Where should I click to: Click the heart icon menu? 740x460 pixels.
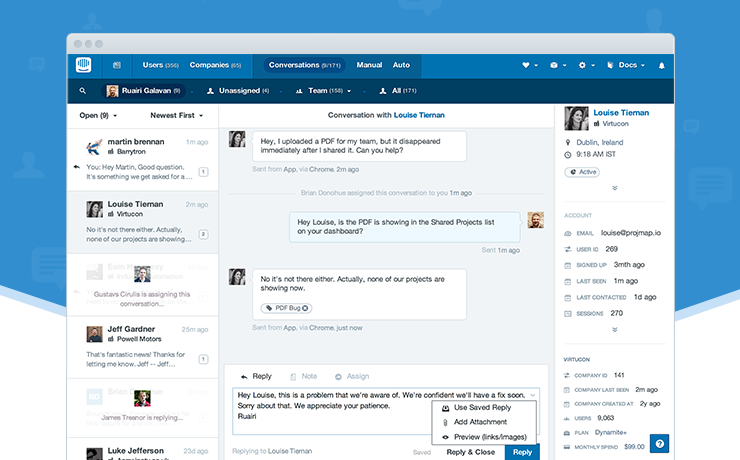click(x=526, y=65)
